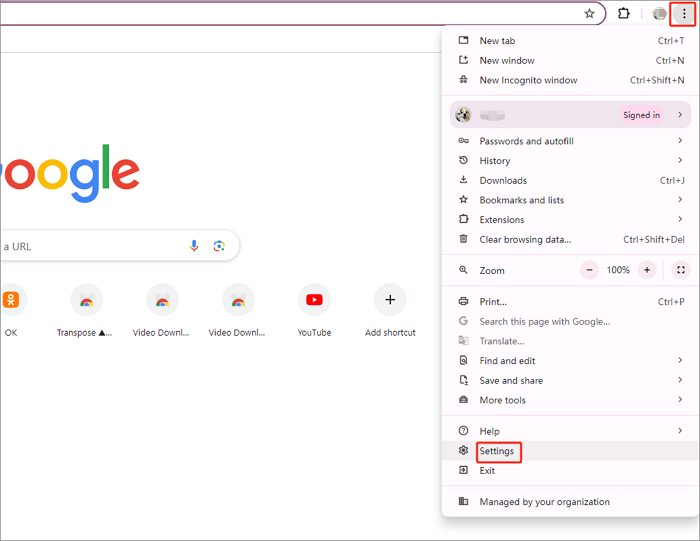
Task: Toggle fullscreen mode from Zoom row
Action: pyautogui.click(x=681, y=270)
